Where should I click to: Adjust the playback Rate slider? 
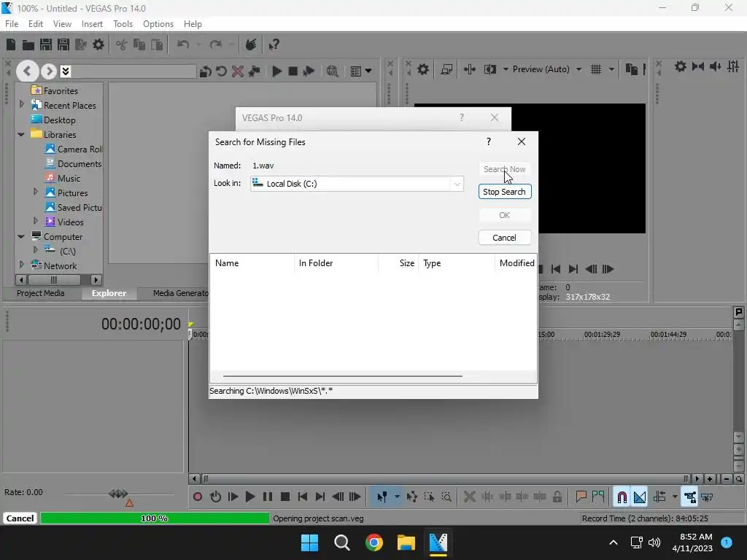118,494
